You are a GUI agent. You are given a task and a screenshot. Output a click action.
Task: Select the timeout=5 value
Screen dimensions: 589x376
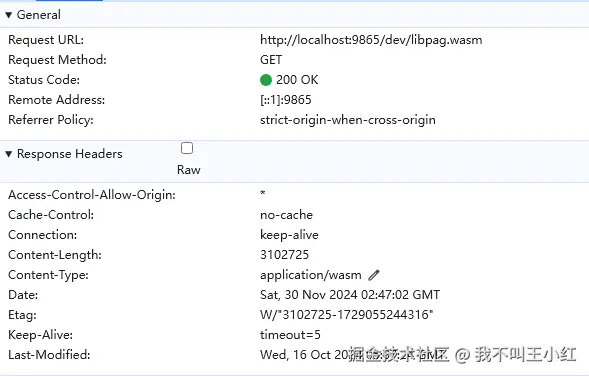click(290, 335)
